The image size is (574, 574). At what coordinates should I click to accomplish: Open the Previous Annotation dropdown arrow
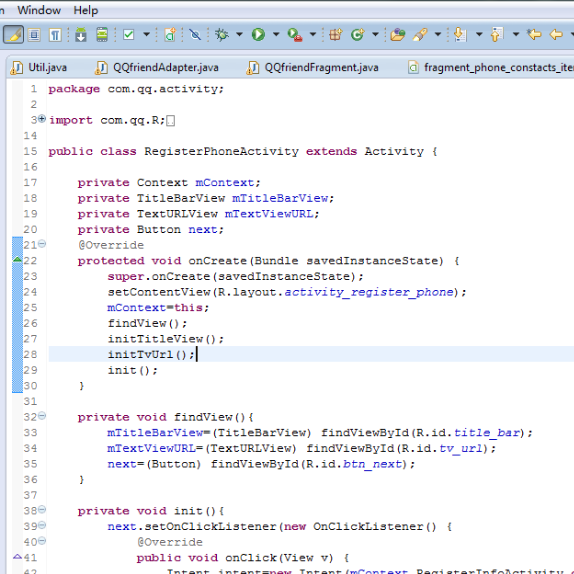click(516, 34)
